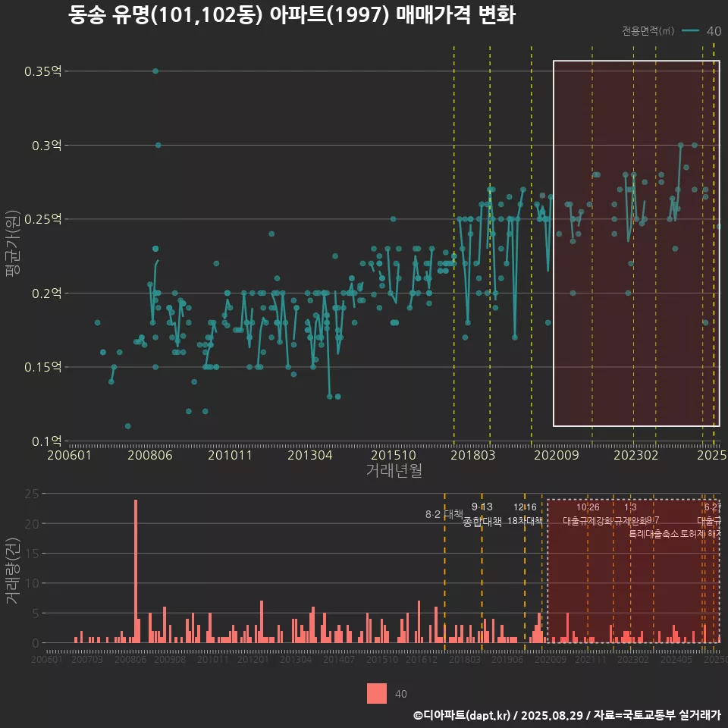Click the 8·2 대책 policy annotation
This screenshot has height=728, width=728.
(x=444, y=514)
